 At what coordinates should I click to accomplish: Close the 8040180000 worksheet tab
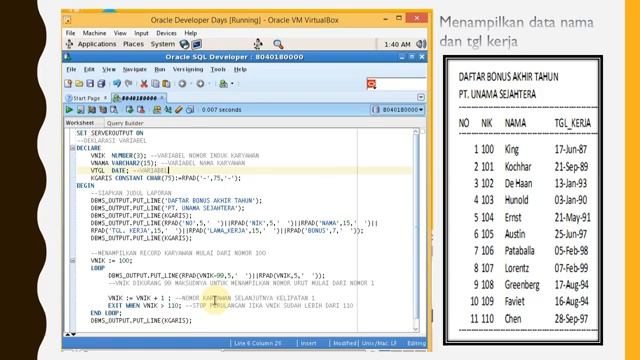coord(162,98)
